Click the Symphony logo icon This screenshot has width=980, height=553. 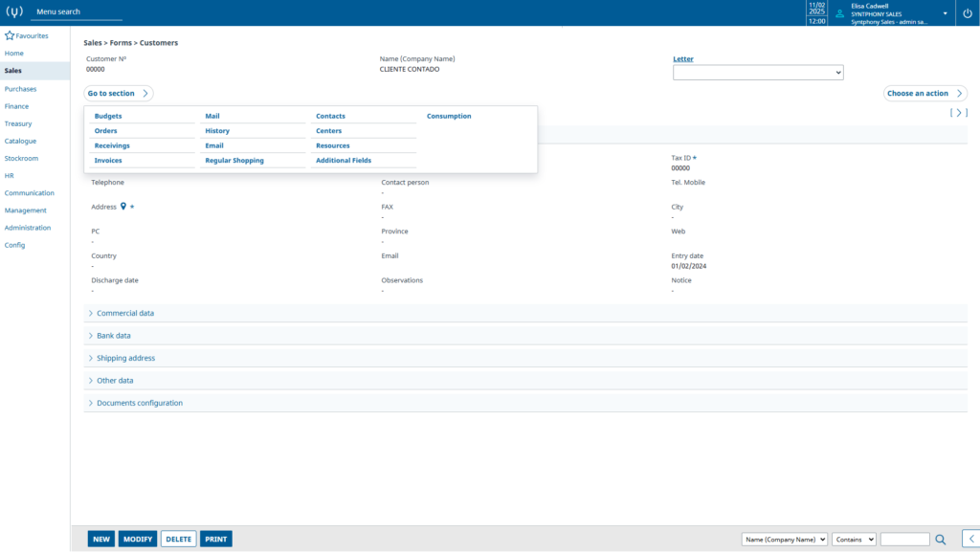(13, 11)
